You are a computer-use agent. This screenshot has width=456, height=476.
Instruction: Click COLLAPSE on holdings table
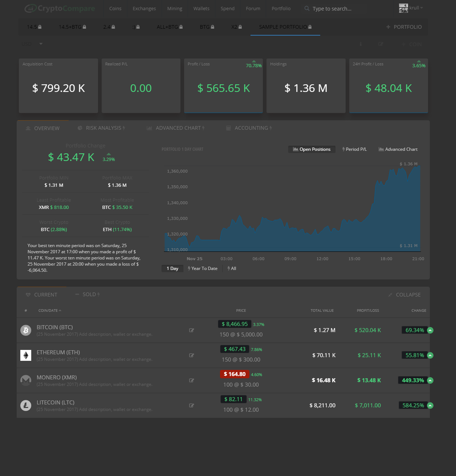(x=404, y=295)
